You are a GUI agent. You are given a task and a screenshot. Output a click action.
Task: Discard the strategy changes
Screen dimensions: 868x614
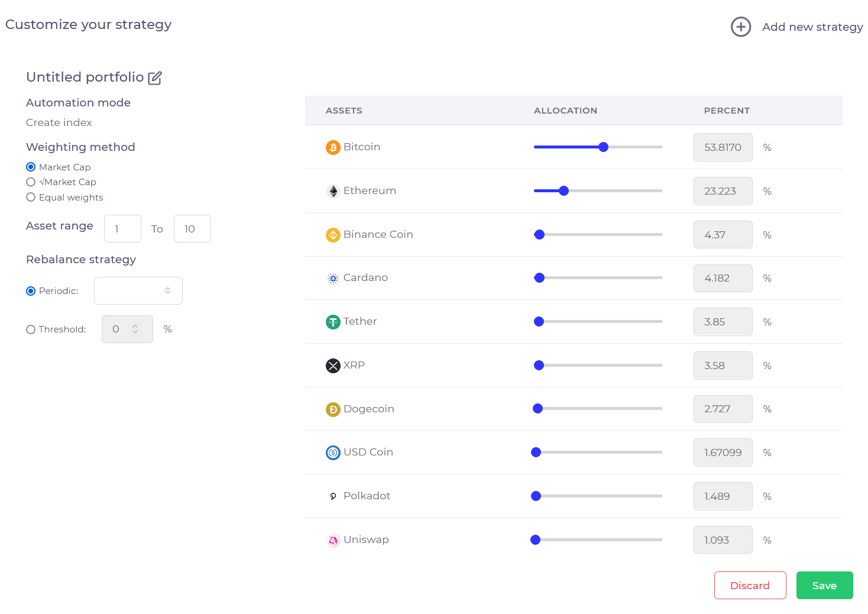click(x=750, y=585)
